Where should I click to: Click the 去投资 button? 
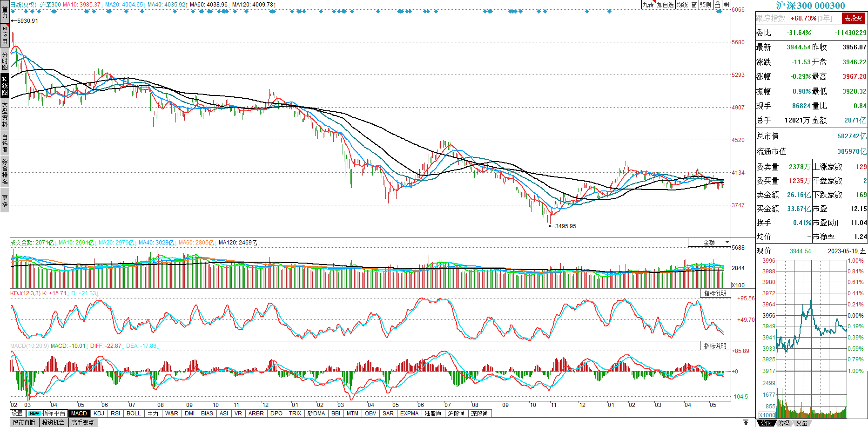click(x=854, y=18)
